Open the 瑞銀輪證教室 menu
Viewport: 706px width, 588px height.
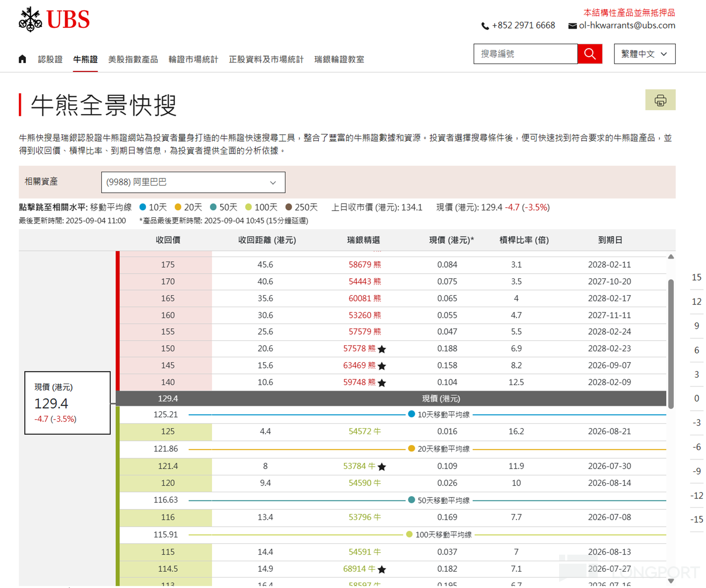tap(339, 59)
